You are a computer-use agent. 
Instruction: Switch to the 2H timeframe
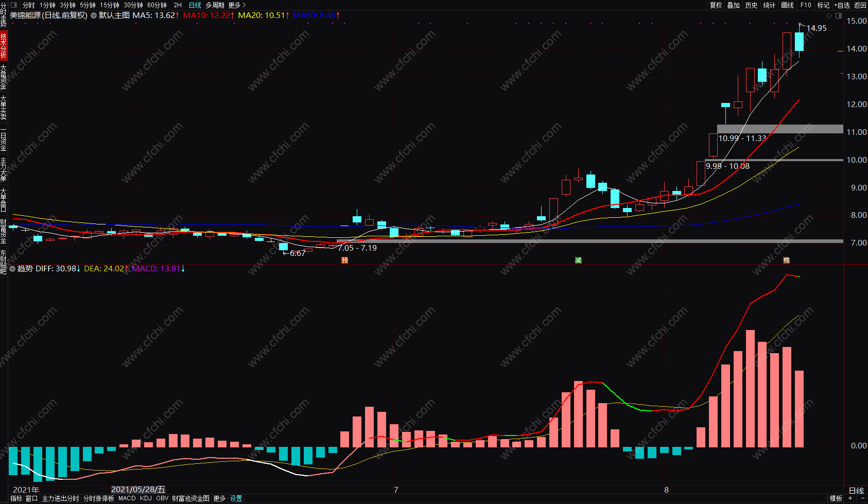[178, 5]
